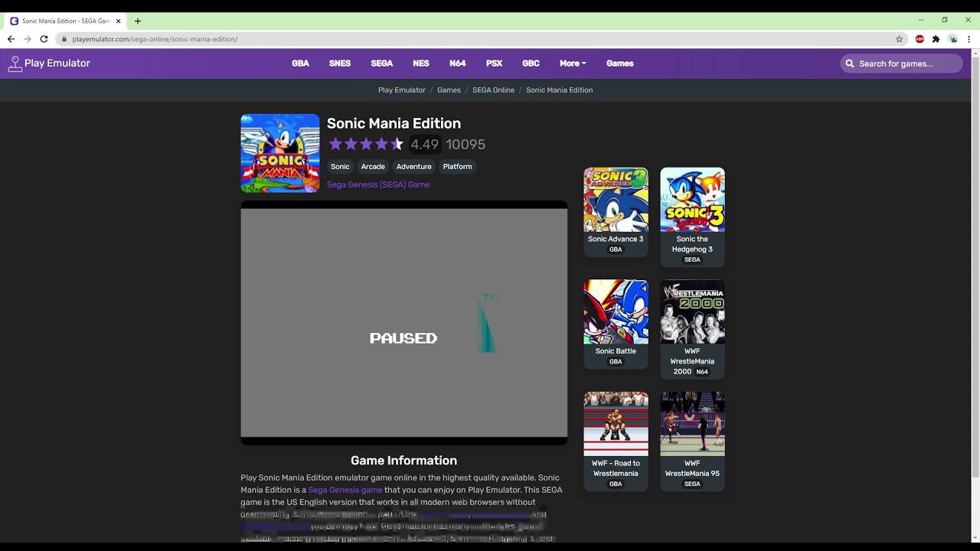
Task: Click the Sonic tag button
Action: [340, 167]
